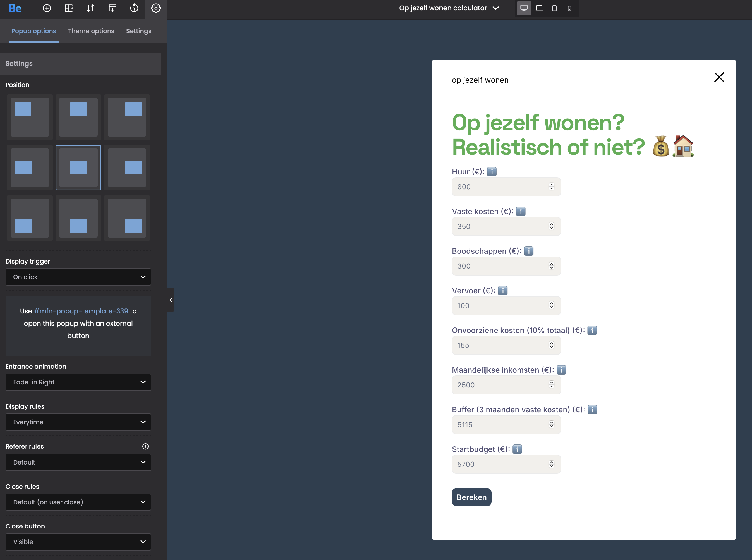Click the info icon next to Boodschappen
The image size is (752, 560).
coord(529,251)
